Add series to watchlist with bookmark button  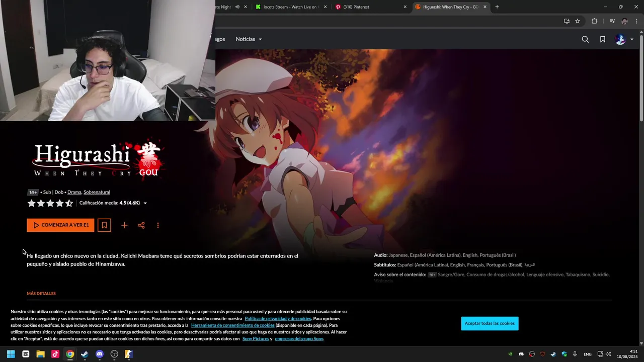(x=104, y=225)
